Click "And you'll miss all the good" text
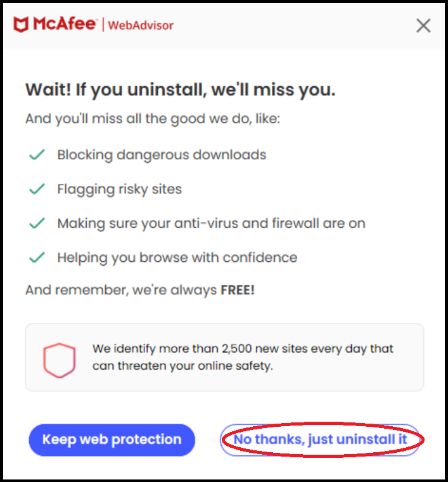Viewport: 448px width, 482px height. pyautogui.click(x=152, y=119)
